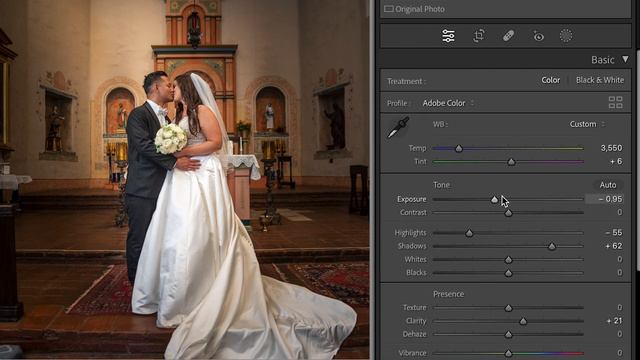640x360 pixels.
Task: Click the Shadows value + 62
Action: (613, 246)
